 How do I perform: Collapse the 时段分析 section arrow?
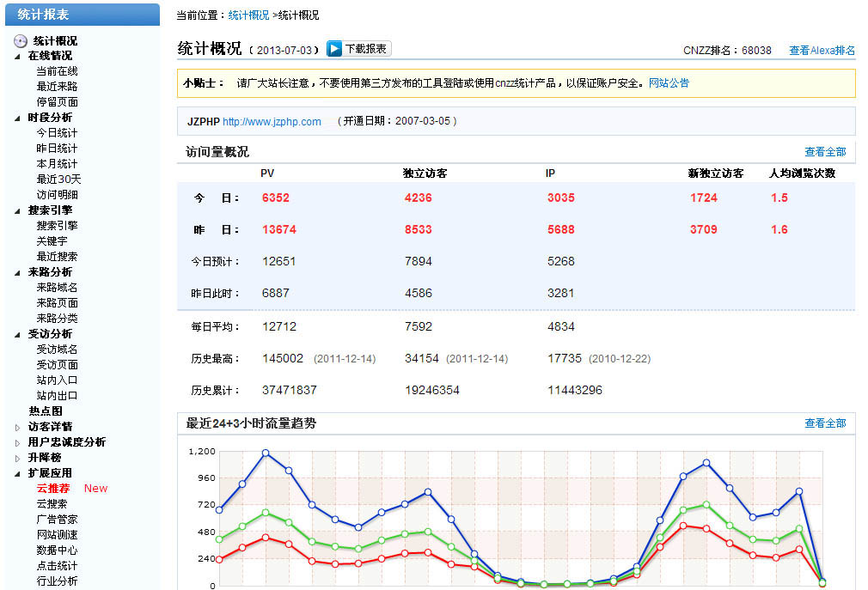click(x=17, y=118)
